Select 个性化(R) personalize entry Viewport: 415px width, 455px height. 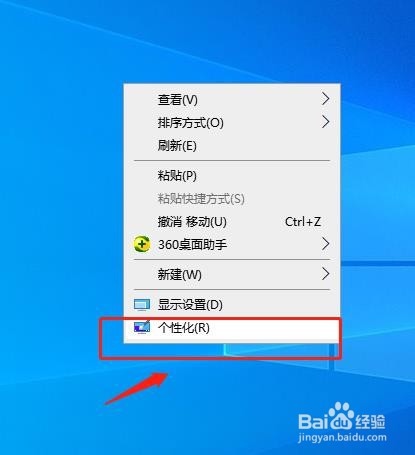(x=232, y=328)
